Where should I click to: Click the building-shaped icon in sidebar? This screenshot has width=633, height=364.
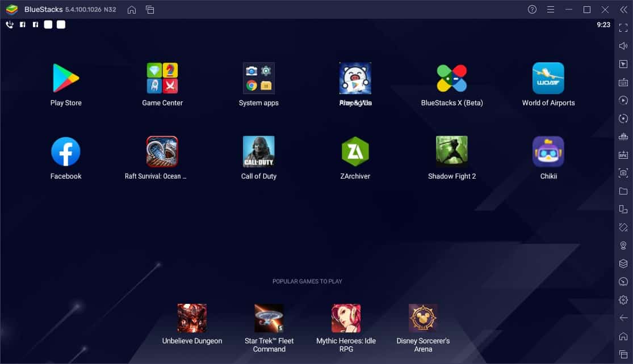pyautogui.click(x=623, y=137)
